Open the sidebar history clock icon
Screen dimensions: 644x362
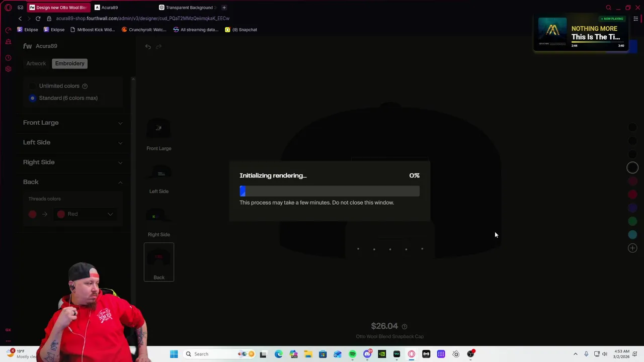(x=8, y=58)
